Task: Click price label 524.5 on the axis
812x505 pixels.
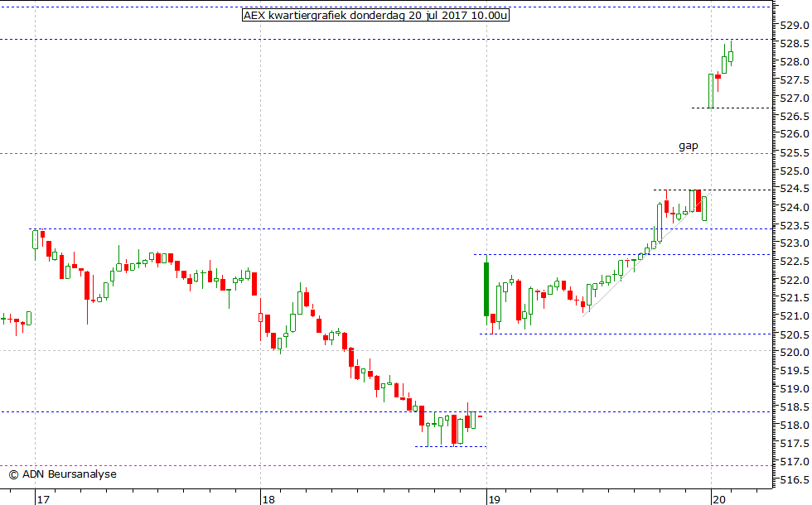Action: (x=795, y=190)
